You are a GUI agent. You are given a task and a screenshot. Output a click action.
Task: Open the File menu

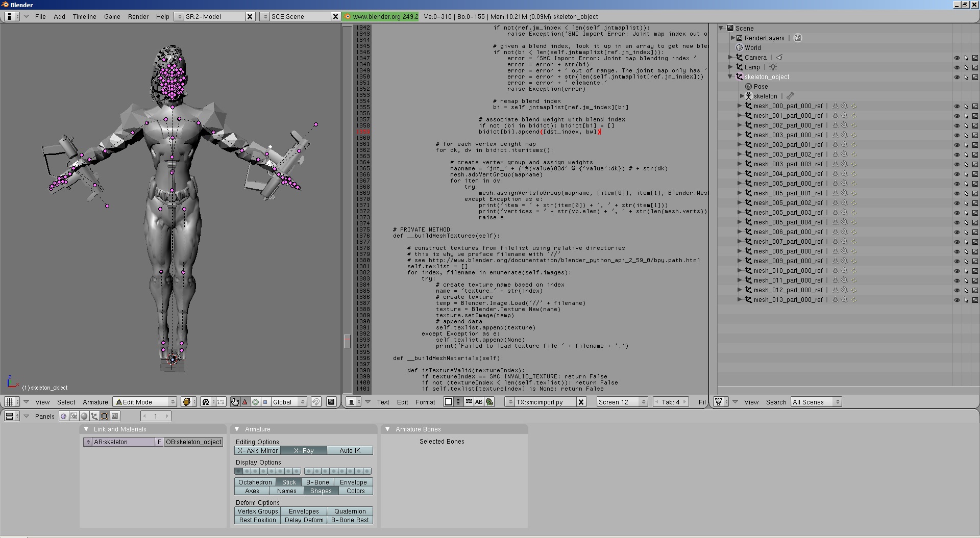tap(40, 16)
